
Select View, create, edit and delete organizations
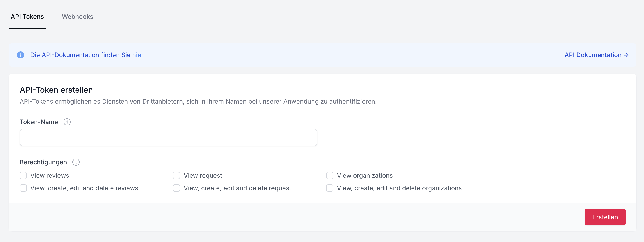330,188
